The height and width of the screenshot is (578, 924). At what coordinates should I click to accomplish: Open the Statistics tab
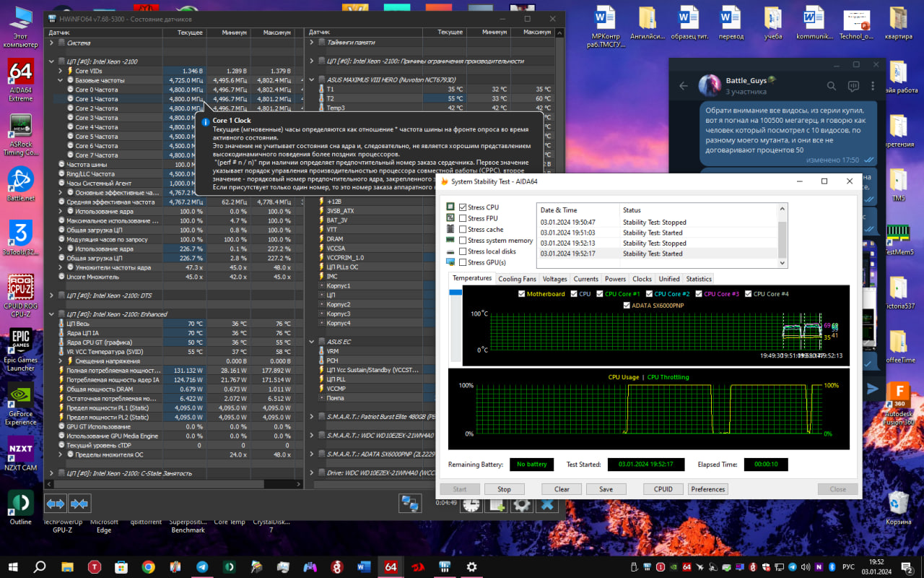699,279
